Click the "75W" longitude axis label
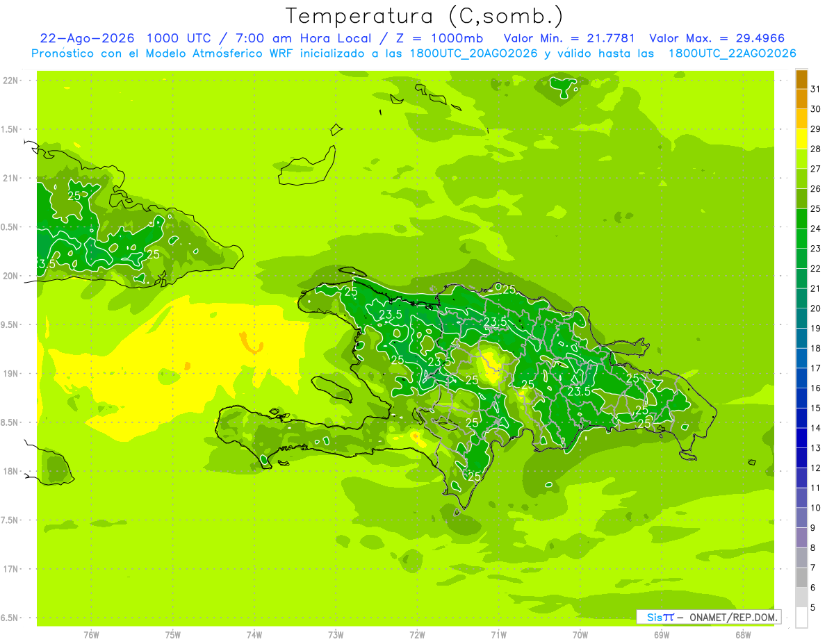This screenshot has height=644, width=834. coord(173,634)
